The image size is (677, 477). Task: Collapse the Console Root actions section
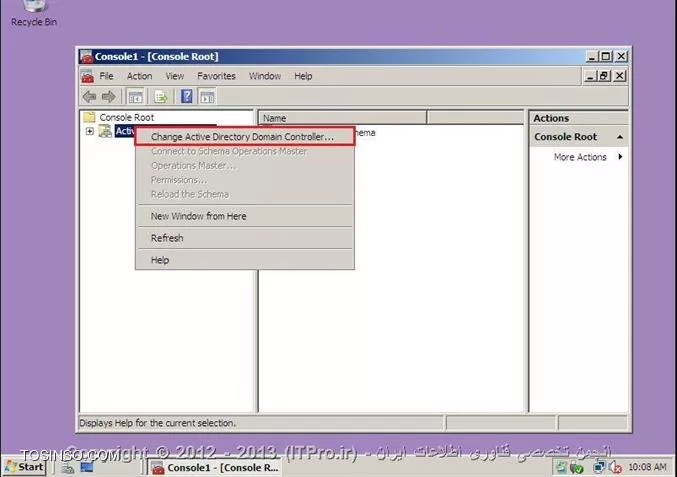(x=620, y=137)
